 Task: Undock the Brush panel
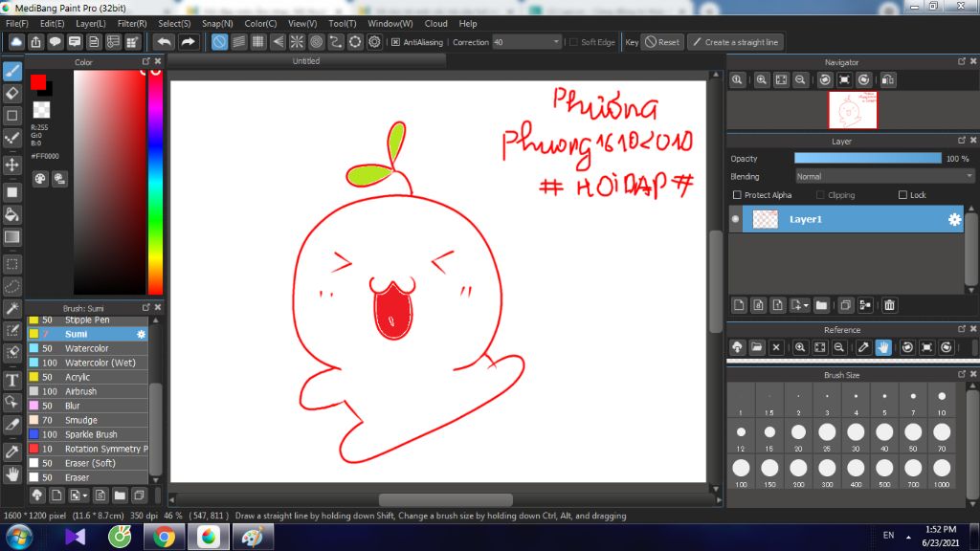[145, 307]
